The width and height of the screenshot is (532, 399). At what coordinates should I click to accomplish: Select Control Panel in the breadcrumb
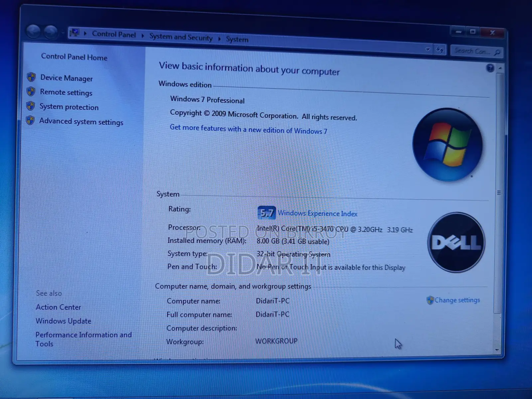pyautogui.click(x=114, y=34)
